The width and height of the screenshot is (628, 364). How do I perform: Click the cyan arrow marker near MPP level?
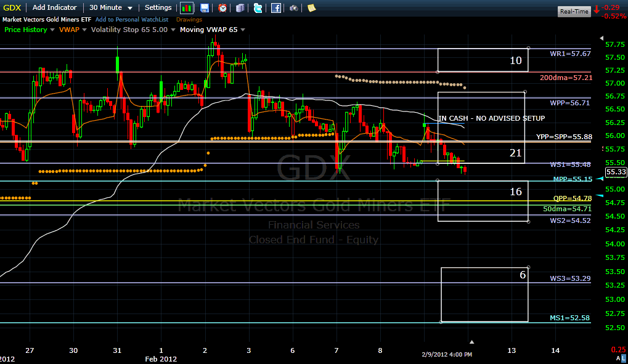click(x=600, y=179)
